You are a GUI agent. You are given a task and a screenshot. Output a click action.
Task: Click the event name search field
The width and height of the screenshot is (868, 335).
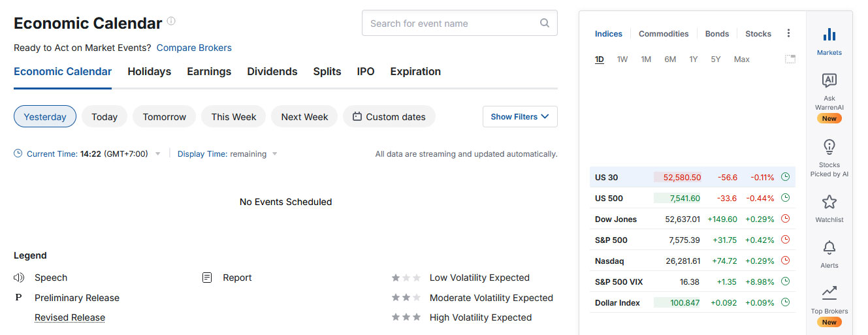coord(460,24)
